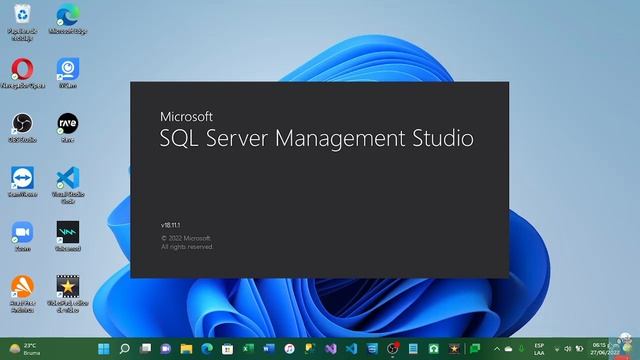The image size is (640, 360).
Task: Select the Microsoft Edge desktop shortcut
Action: (x=68, y=18)
